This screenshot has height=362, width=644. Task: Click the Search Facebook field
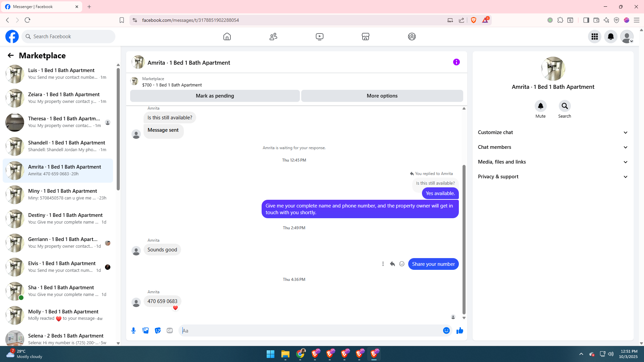[x=68, y=37]
